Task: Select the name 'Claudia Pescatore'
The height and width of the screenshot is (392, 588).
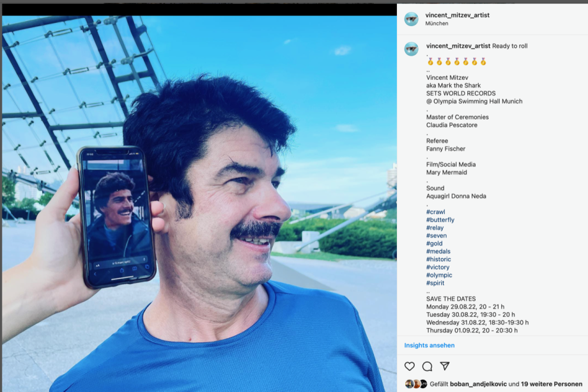Action: click(451, 124)
